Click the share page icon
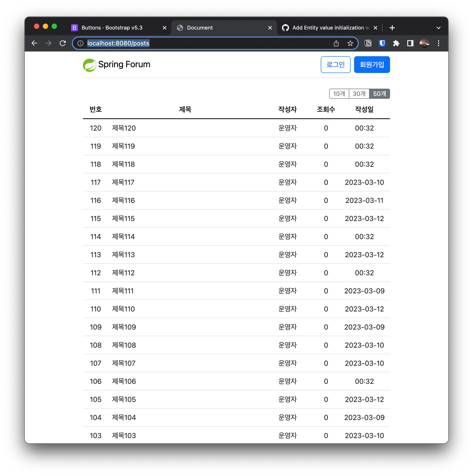 pyautogui.click(x=336, y=43)
